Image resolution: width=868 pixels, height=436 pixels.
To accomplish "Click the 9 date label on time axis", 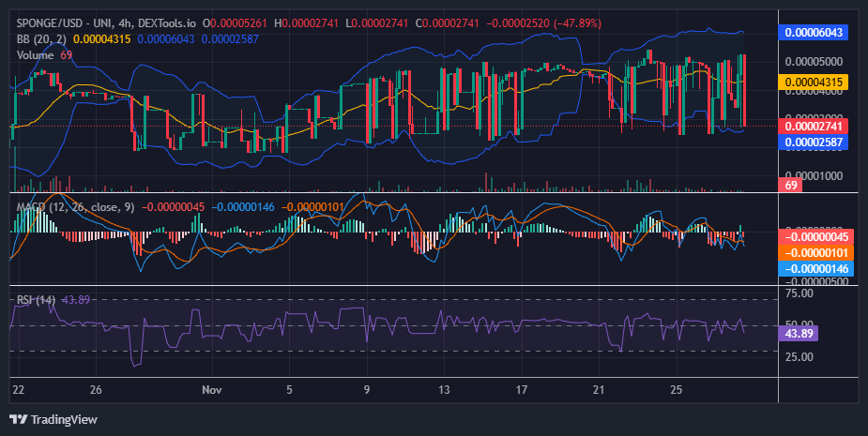I will [x=367, y=389].
